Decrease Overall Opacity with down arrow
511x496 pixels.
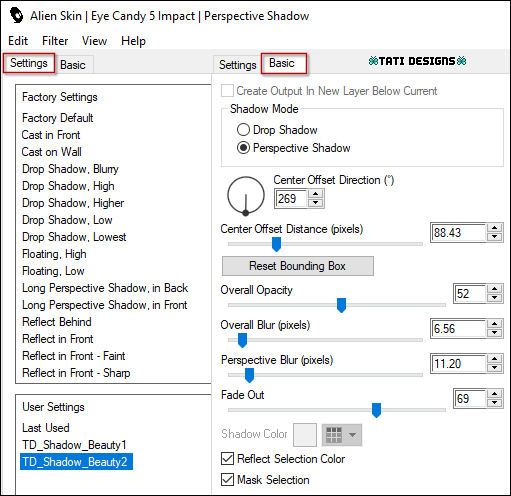495,298
